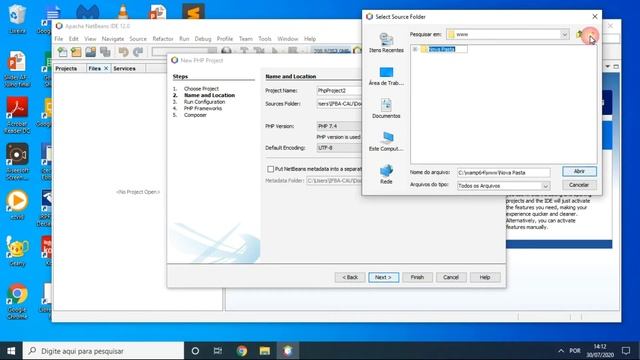The height and width of the screenshot is (360, 640).
Task: Open File Explorer from the taskbar
Action: tap(264, 351)
